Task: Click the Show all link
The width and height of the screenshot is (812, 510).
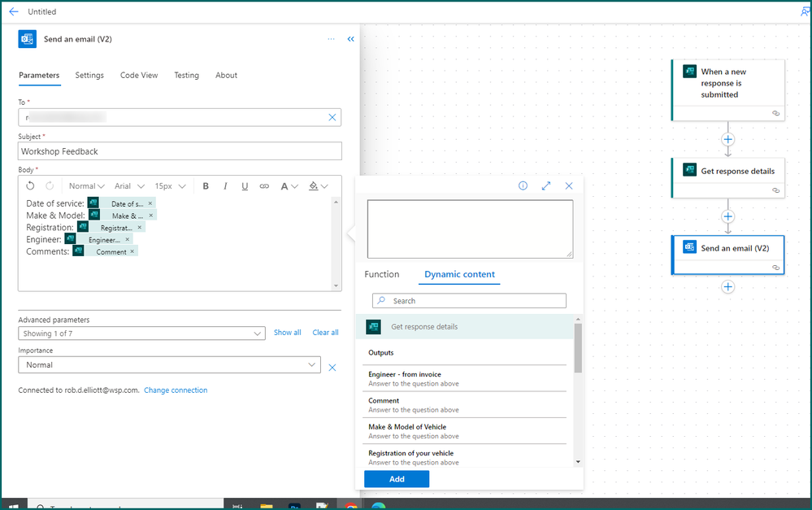Action: pos(288,333)
